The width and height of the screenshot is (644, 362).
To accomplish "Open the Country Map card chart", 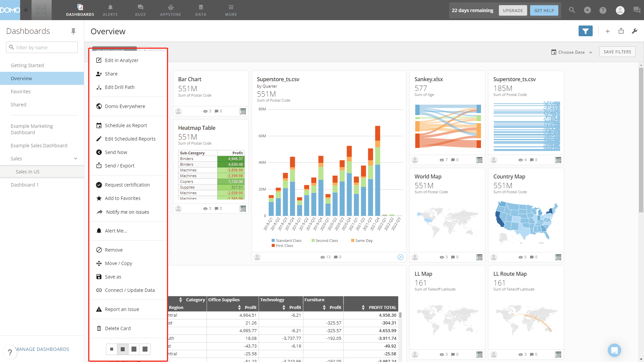I will click(526, 223).
